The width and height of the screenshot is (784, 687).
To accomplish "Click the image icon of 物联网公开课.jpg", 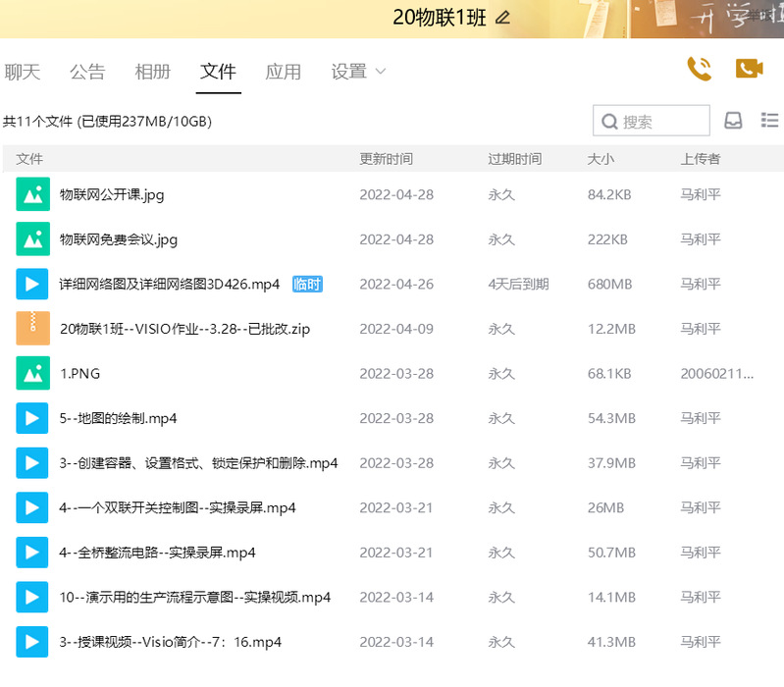I will tap(32, 194).
